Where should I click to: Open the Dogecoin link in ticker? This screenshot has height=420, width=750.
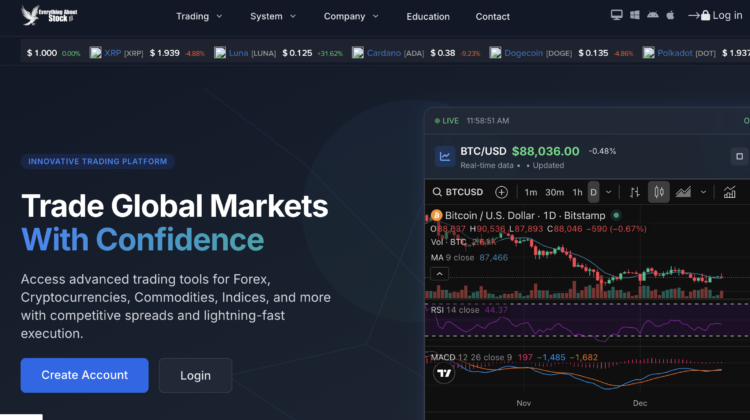[523, 53]
